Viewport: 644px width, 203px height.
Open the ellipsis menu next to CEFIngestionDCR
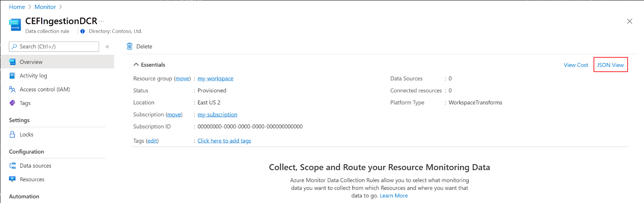(101, 21)
